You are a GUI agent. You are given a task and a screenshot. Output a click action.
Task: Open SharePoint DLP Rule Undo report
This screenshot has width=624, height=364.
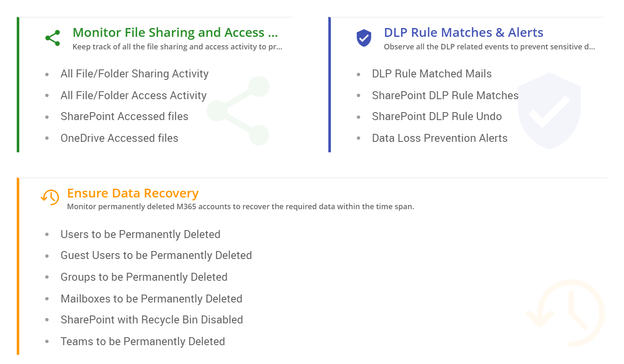437,117
